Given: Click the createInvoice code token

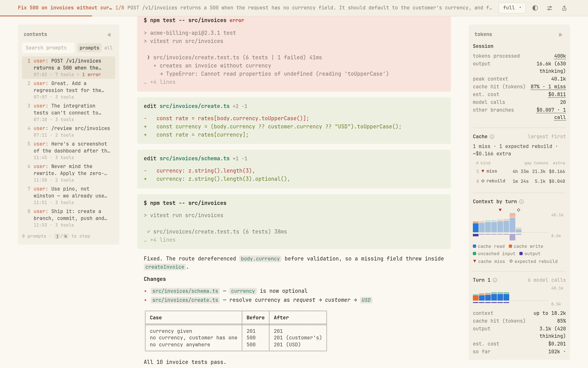Looking at the screenshot, I should click(165, 267).
